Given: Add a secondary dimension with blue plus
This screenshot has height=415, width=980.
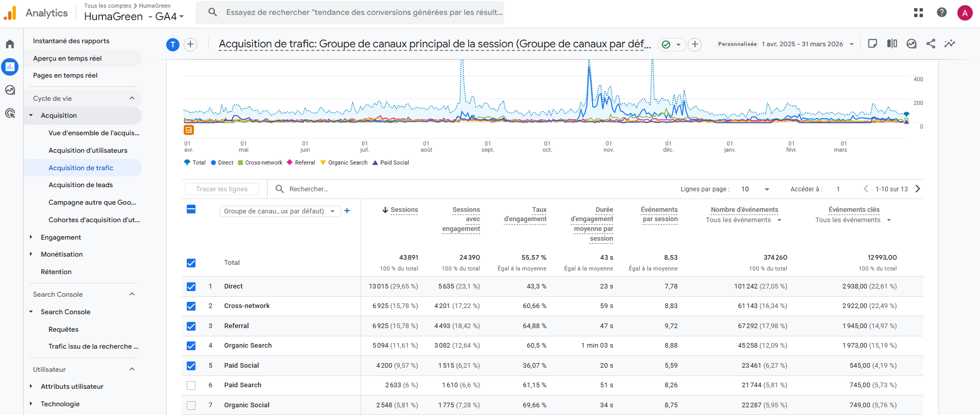Looking at the screenshot, I should [347, 211].
